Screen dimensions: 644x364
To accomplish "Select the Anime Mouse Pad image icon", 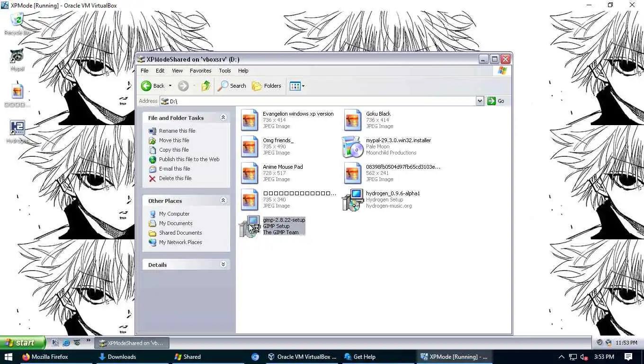I will click(x=250, y=173).
